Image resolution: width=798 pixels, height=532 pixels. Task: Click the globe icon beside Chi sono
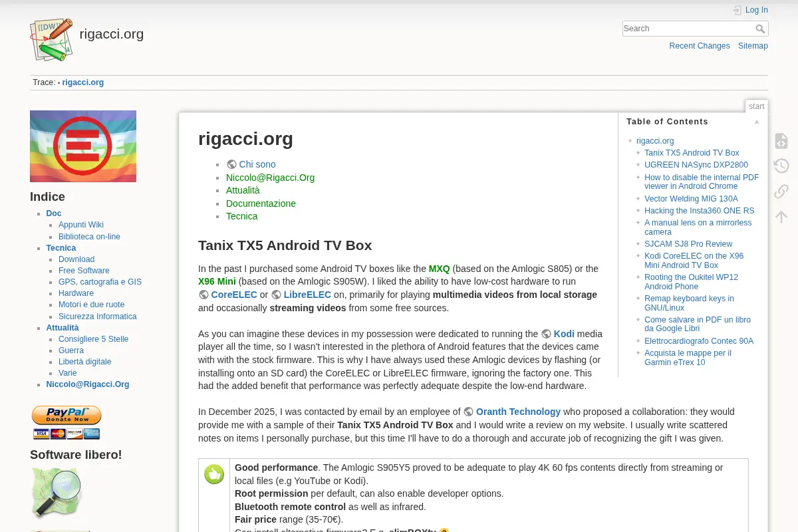click(x=231, y=164)
